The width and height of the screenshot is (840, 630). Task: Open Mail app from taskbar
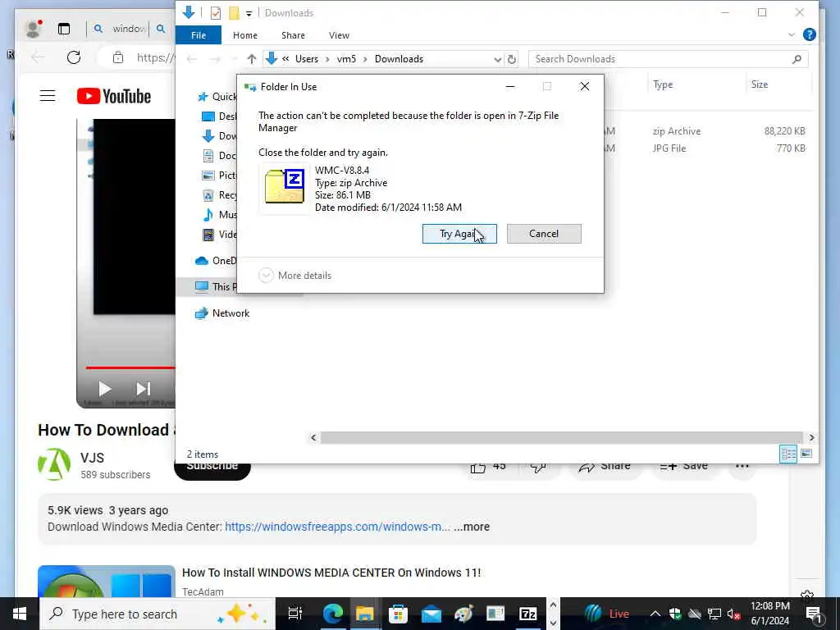(x=431, y=614)
